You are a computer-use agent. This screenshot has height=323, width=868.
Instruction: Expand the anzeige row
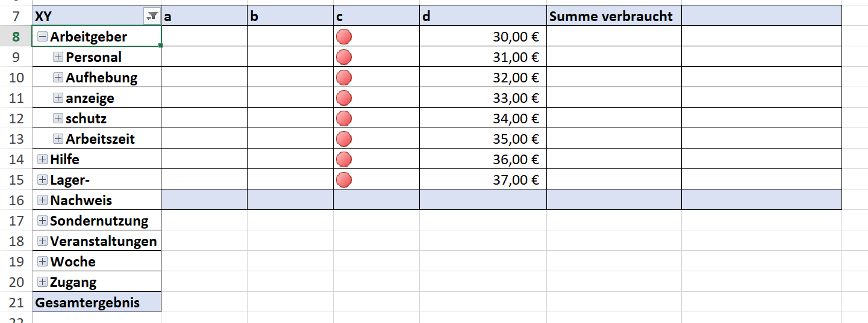coord(58,98)
